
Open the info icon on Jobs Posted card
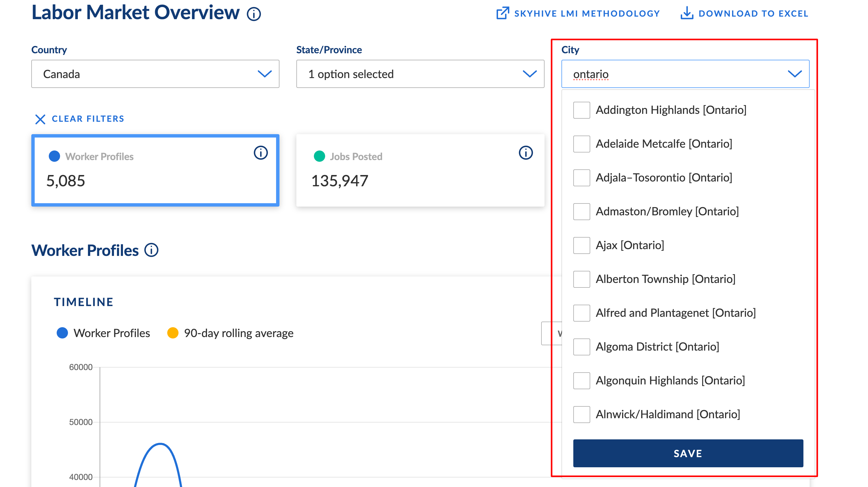pyautogui.click(x=526, y=152)
